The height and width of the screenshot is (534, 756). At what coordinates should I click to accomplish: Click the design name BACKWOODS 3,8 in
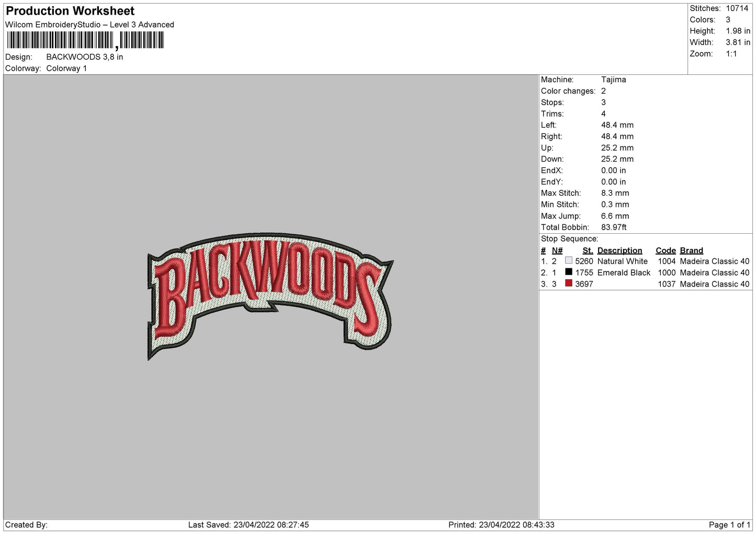(85, 57)
